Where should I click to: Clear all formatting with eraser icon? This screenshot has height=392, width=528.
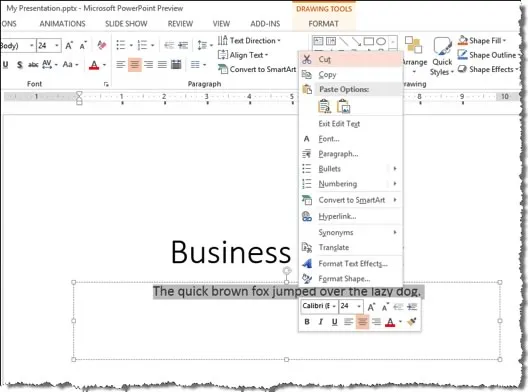click(102, 45)
